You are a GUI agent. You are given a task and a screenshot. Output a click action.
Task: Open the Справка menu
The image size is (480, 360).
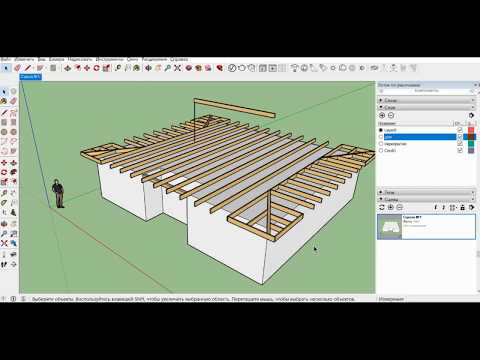179,59
